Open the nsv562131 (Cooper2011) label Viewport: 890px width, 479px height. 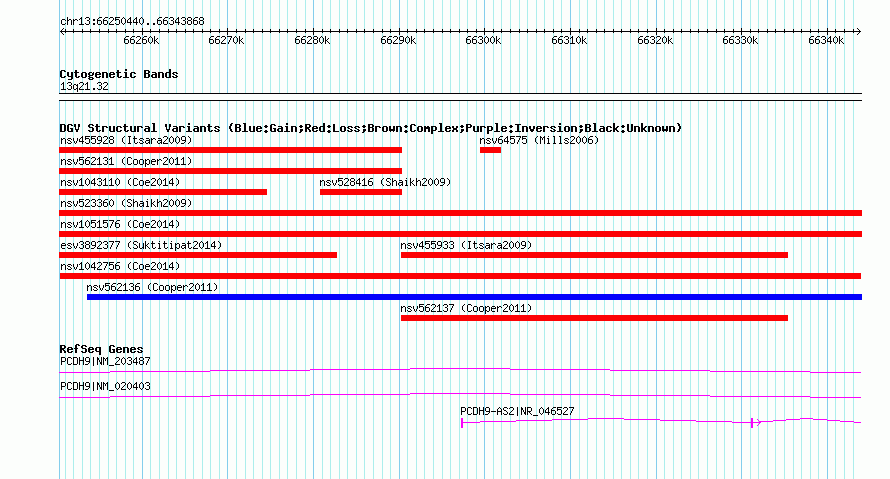pyautogui.click(x=126, y=161)
